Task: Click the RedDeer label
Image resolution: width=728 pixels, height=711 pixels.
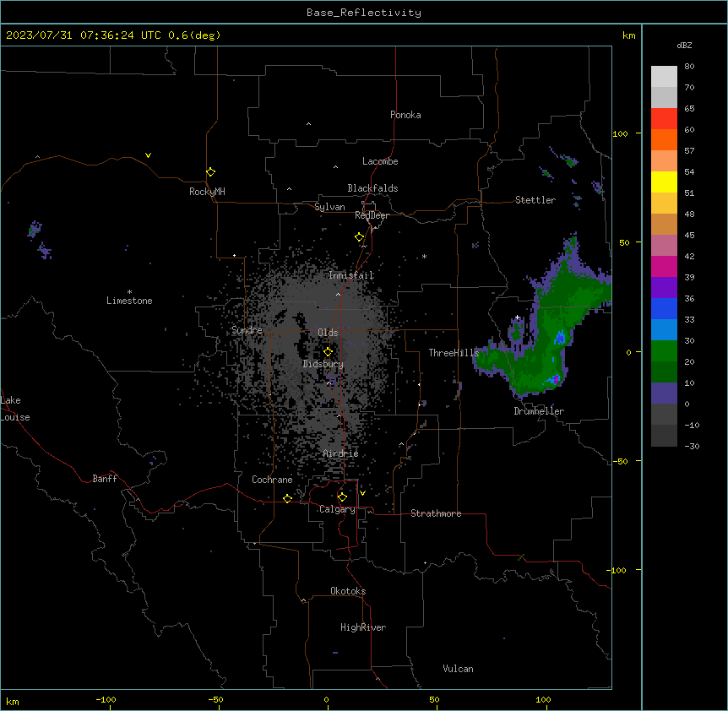Action: (372, 215)
